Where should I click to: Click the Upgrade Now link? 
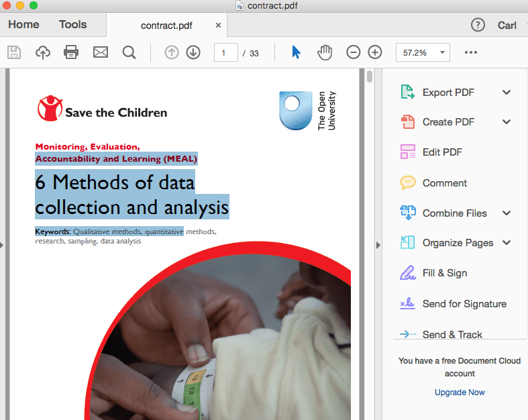point(460,392)
